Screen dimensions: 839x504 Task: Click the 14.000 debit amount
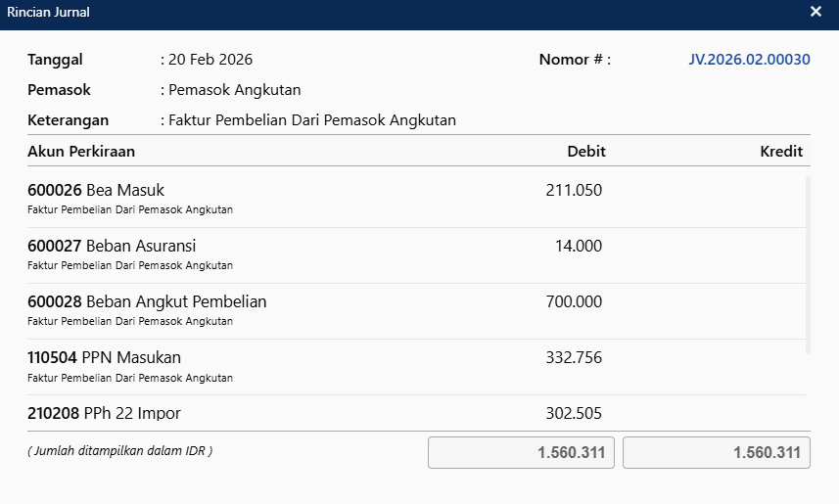pyautogui.click(x=579, y=247)
